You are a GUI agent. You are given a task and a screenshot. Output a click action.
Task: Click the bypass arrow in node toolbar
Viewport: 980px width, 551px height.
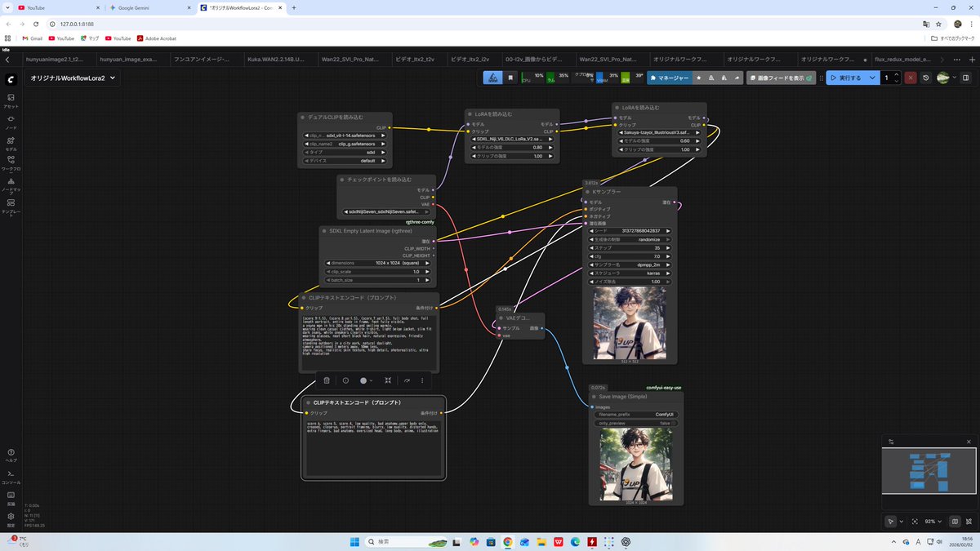[x=407, y=380]
